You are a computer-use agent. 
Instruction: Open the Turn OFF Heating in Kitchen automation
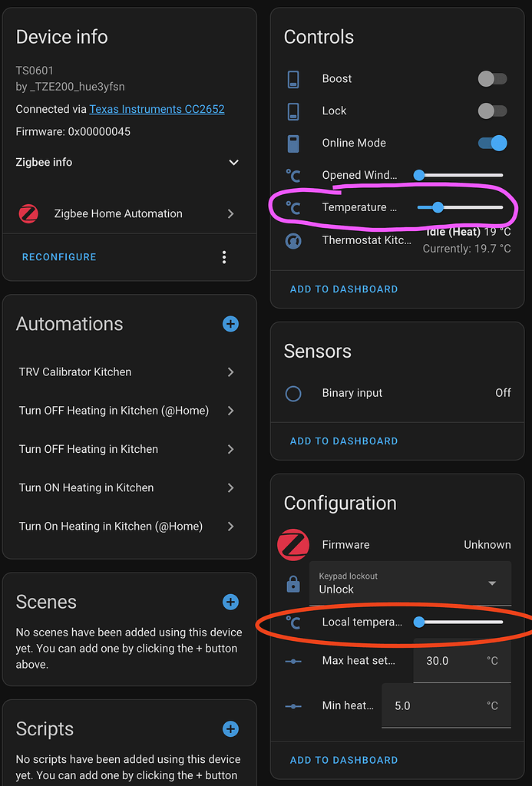pos(129,449)
